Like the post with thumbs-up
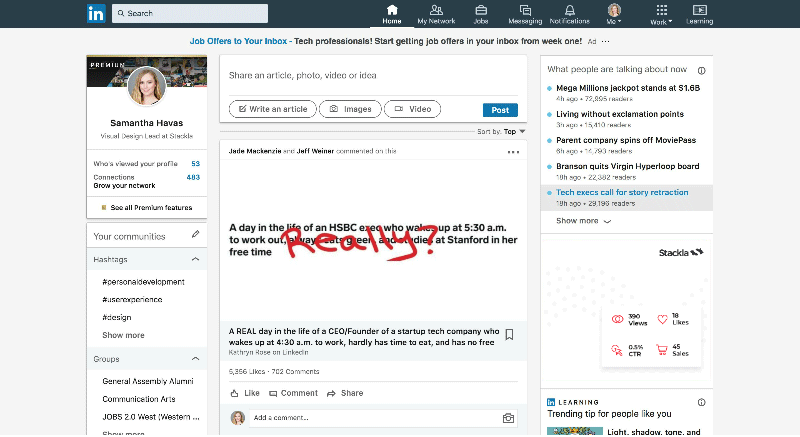 pos(245,393)
